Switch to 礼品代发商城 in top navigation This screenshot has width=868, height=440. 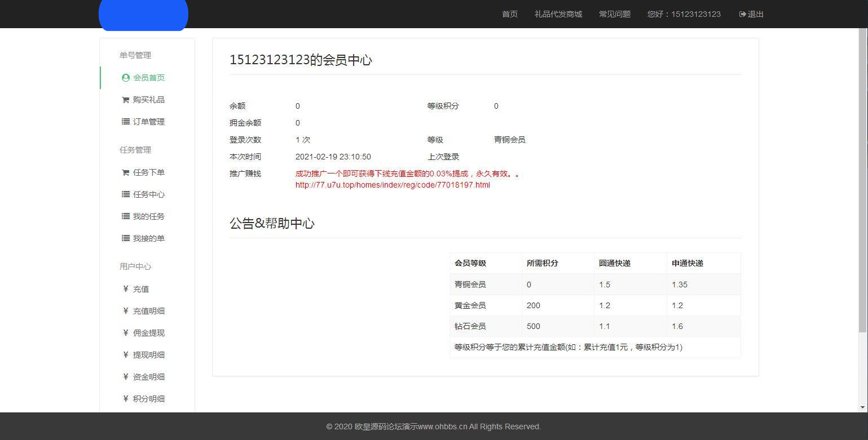pos(558,14)
